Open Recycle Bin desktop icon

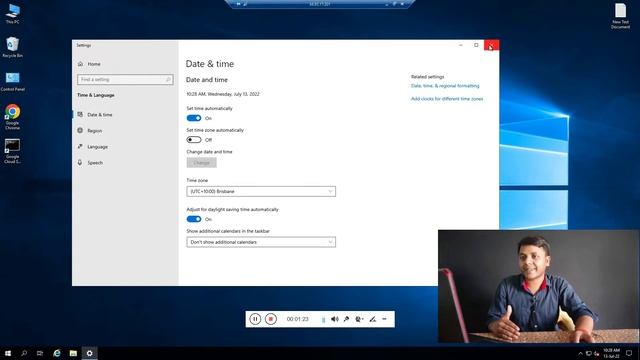point(13,47)
